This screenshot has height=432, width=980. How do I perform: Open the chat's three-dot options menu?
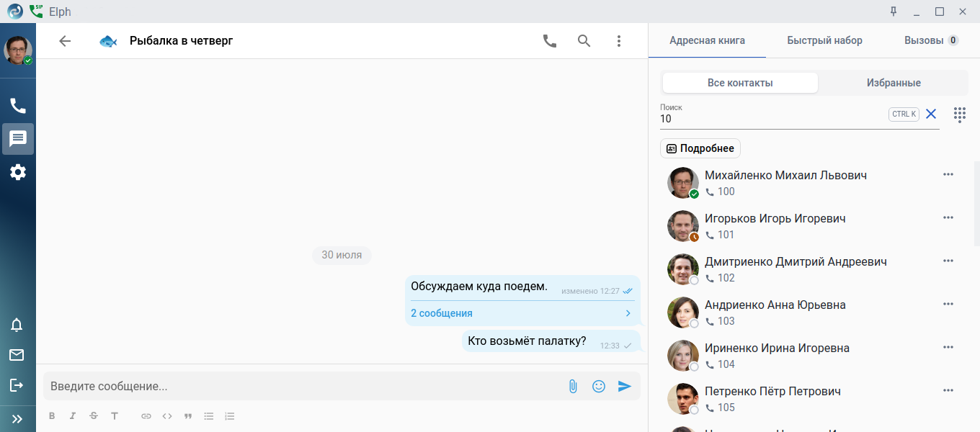point(618,41)
